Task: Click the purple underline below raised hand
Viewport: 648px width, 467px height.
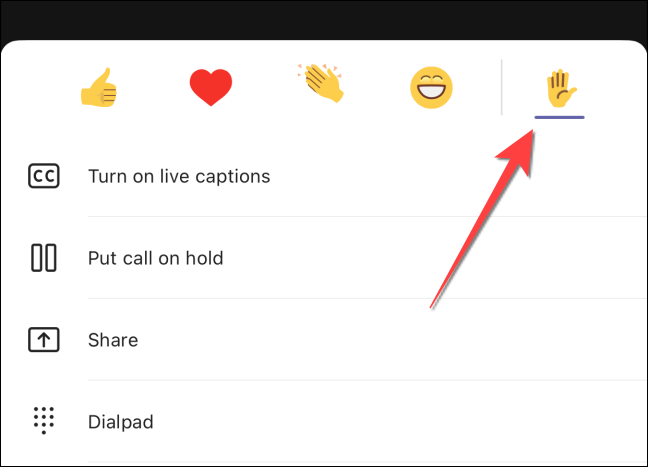Action: tap(560, 117)
